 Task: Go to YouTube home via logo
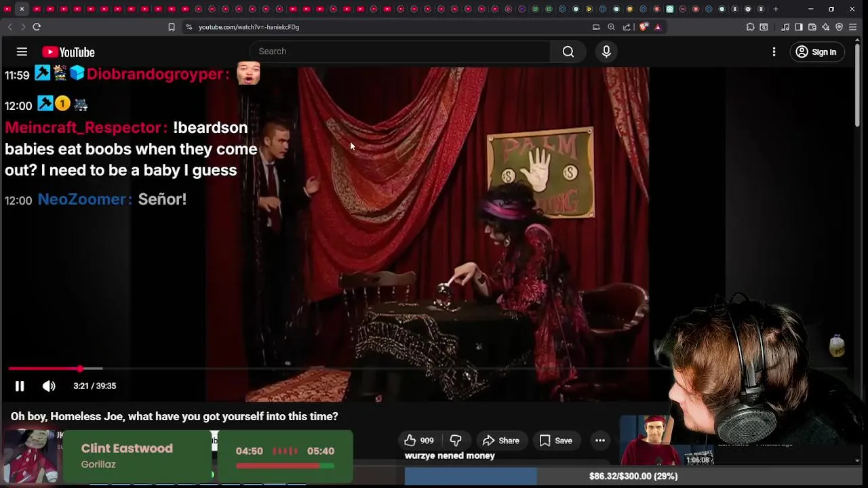(68, 52)
